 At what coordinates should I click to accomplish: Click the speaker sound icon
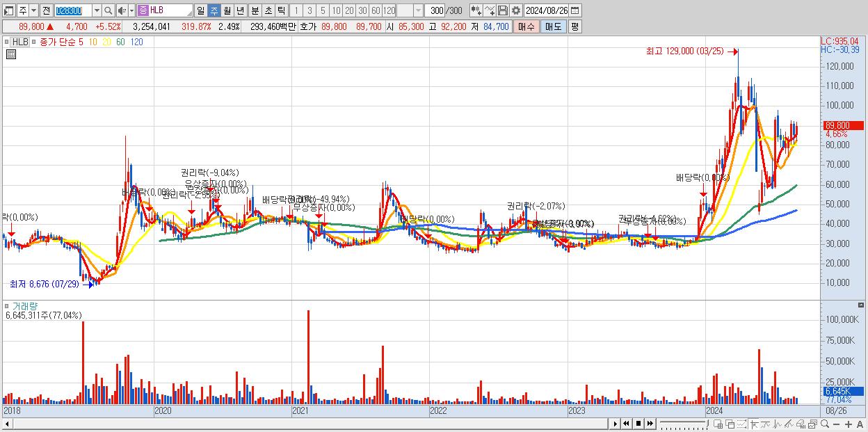coord(122,10)
